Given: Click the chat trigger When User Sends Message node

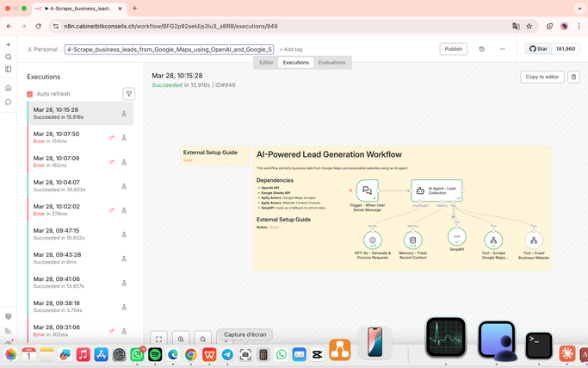Looking at the screenshot, I should pos(368,190).
